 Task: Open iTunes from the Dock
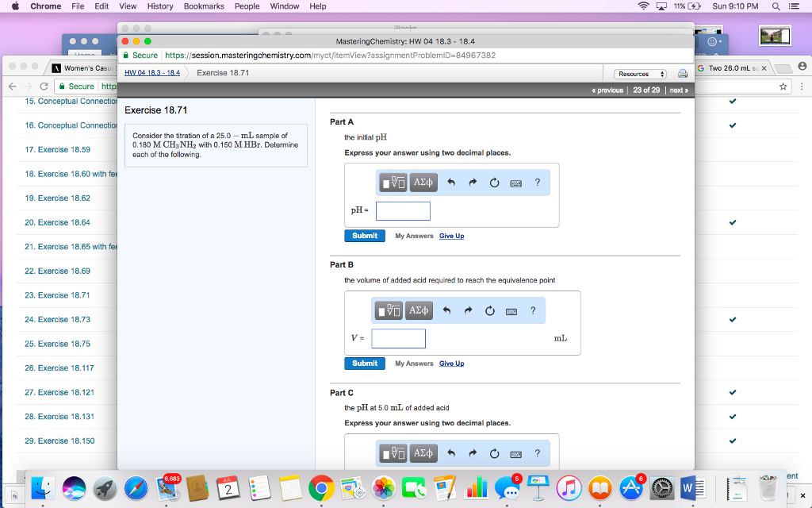click(x=569, y=488)
